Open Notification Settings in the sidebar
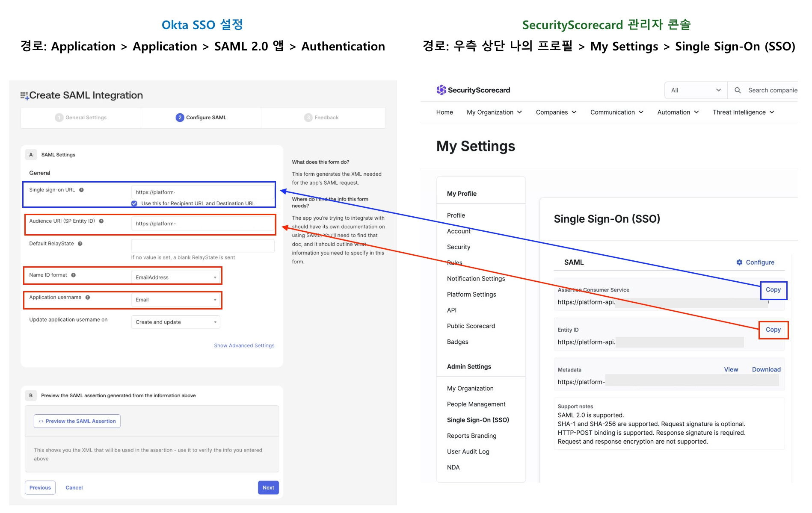This screenshot has height=513, width=812. (476, 279)
